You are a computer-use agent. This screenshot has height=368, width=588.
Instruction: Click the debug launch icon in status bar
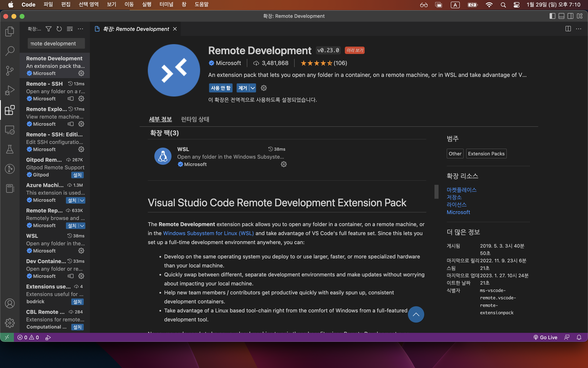click(x=48, y=337)
